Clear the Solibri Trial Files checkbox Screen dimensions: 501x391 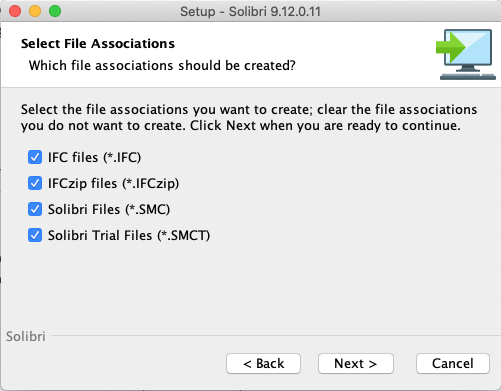pyautogui.click(x=35, y=235)
